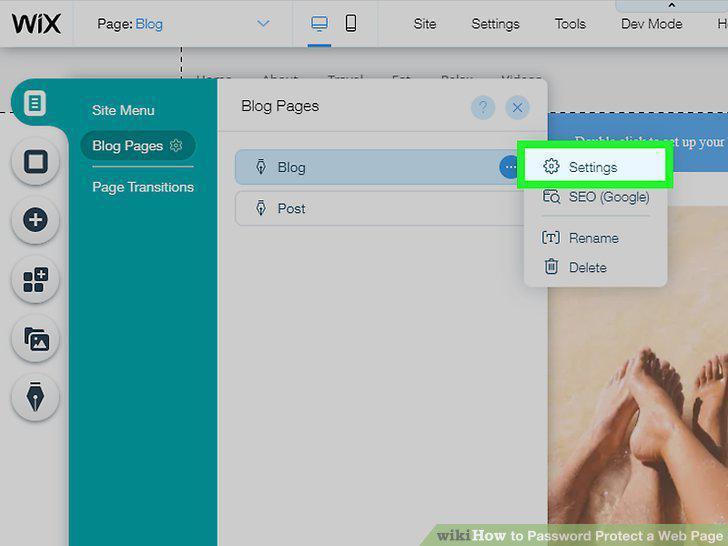Click the Page: Blog selector label
This screenshot has height=546, width=728.
(130, 24)
